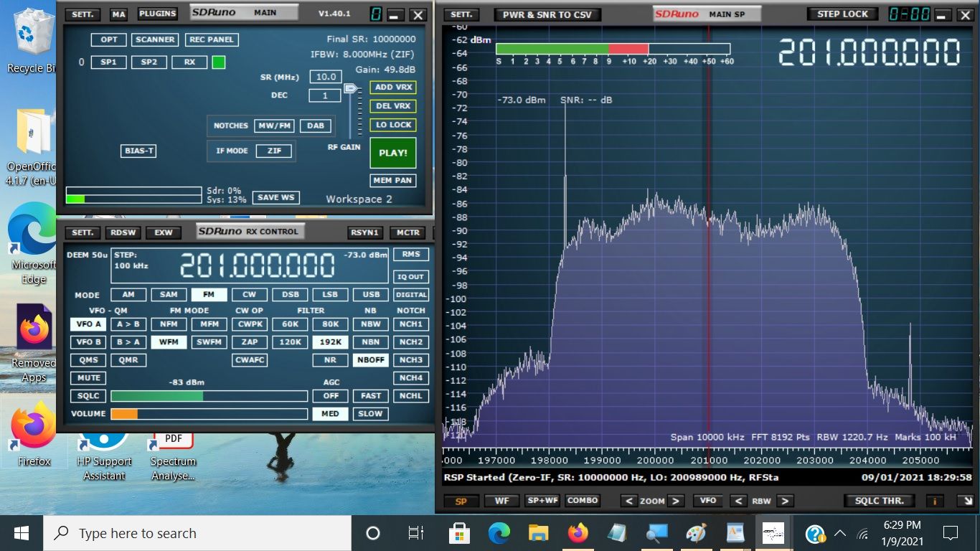This screenshot has height=551, width=980.
Task: Switch to the WF waterfall view
Action: [x=501, y=501]
